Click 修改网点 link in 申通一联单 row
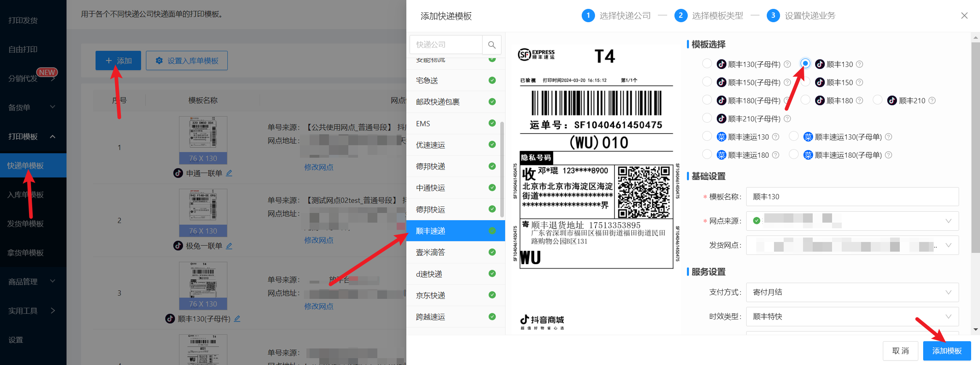Image resolution: width=980 pixels, height=365 pixels. point(319,167)
